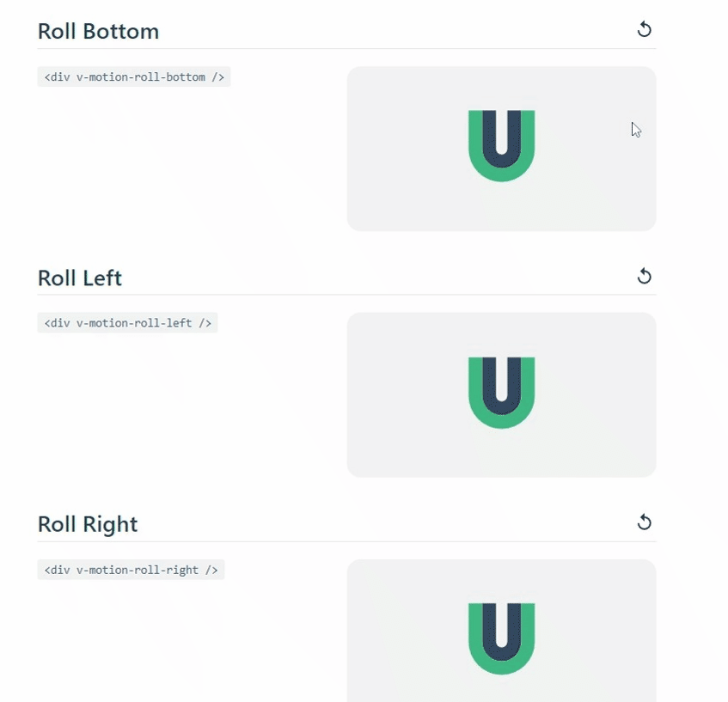Click the Roll Bottom section heading
This screenshot has width=728, height=702.
98,32
